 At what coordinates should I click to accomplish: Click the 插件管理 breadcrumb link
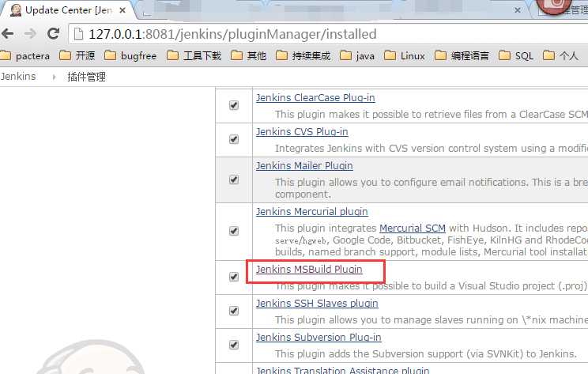click(x=86, y=77)
